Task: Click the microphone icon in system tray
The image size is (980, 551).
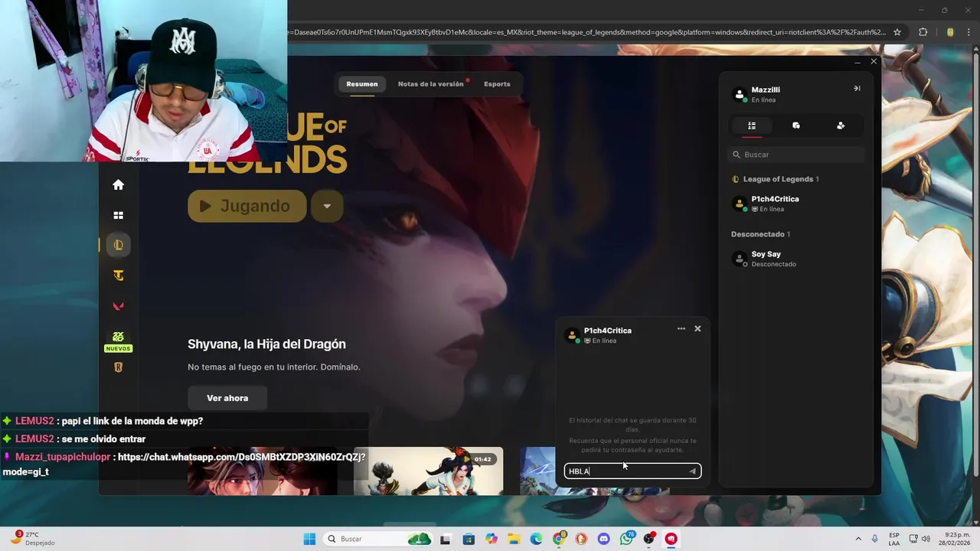Action: [x=875, y=539]
